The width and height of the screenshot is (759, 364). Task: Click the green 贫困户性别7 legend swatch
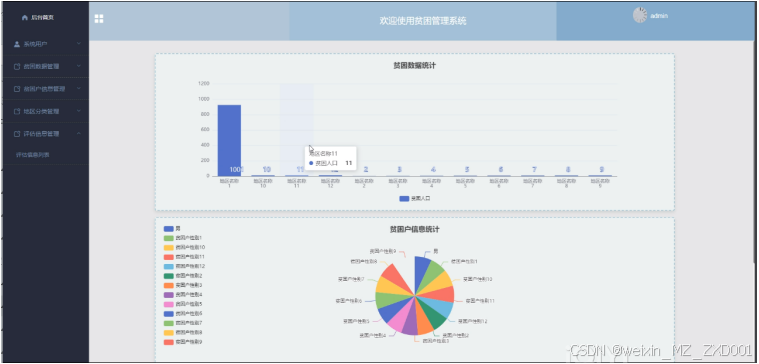coord(168,323)
